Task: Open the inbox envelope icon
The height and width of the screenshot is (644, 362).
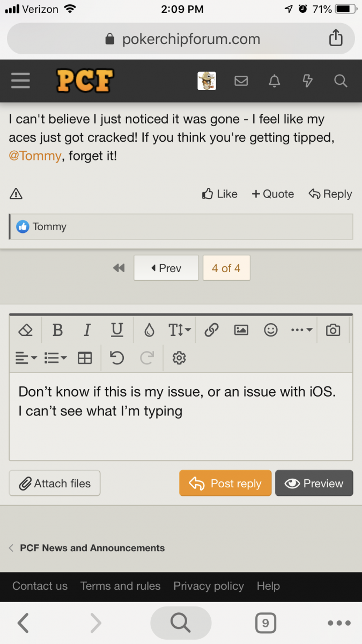Action: [241, 81]
